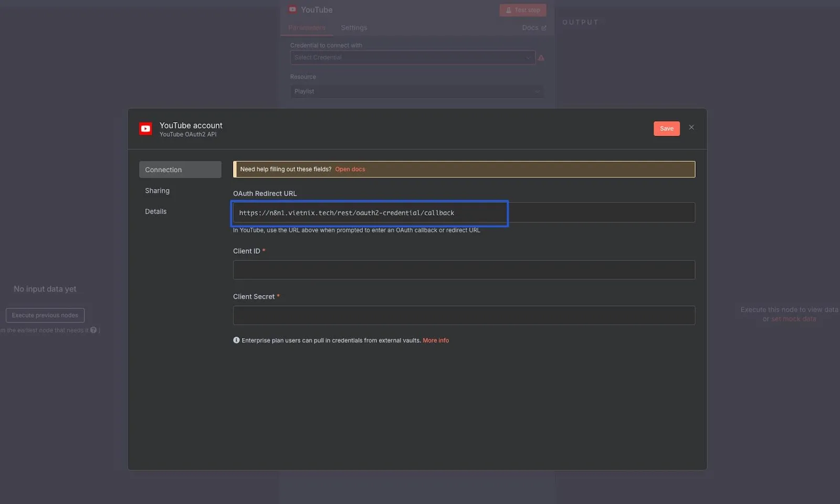Switch to Parameters tab in node panel

307,28
